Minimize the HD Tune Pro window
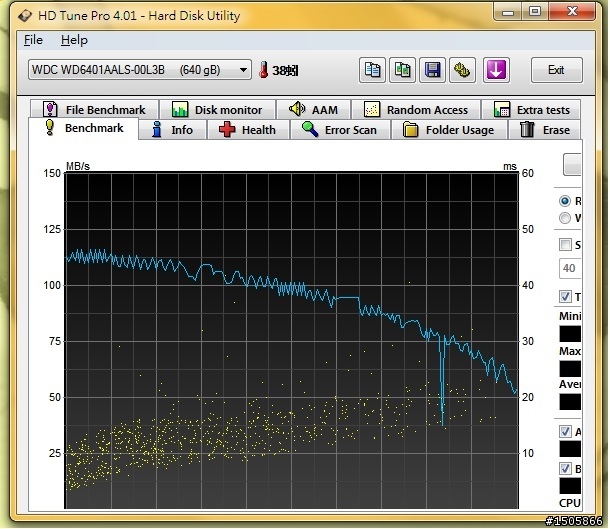The width and height of the screenshot is (610, 529). pyautogui.click(x=507, y=12)
